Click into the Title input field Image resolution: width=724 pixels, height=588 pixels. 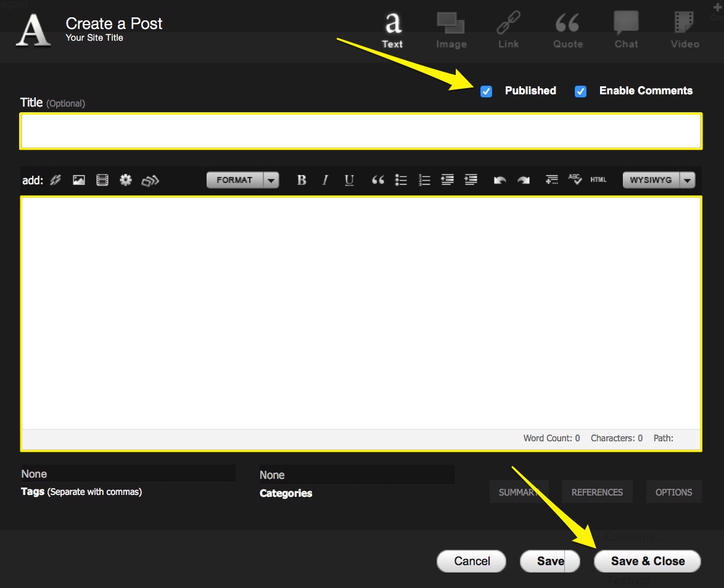click(361, 131)
